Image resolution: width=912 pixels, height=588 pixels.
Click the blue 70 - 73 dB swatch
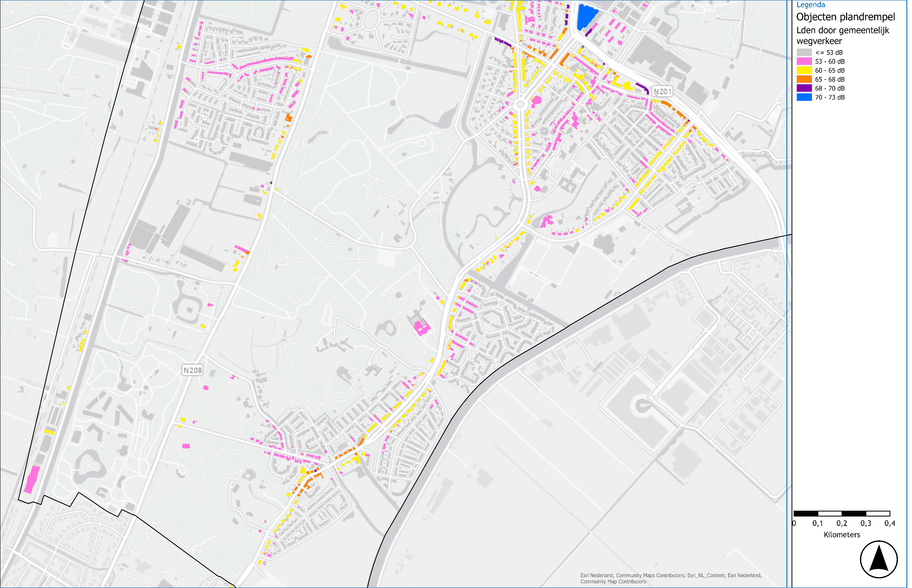coord(804,97)
